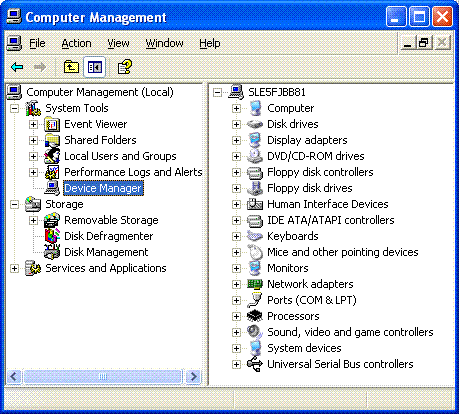The width and height of the screenshot is (459, 414).
Task: Click the Processors chip icon
Action: point(255,316)
